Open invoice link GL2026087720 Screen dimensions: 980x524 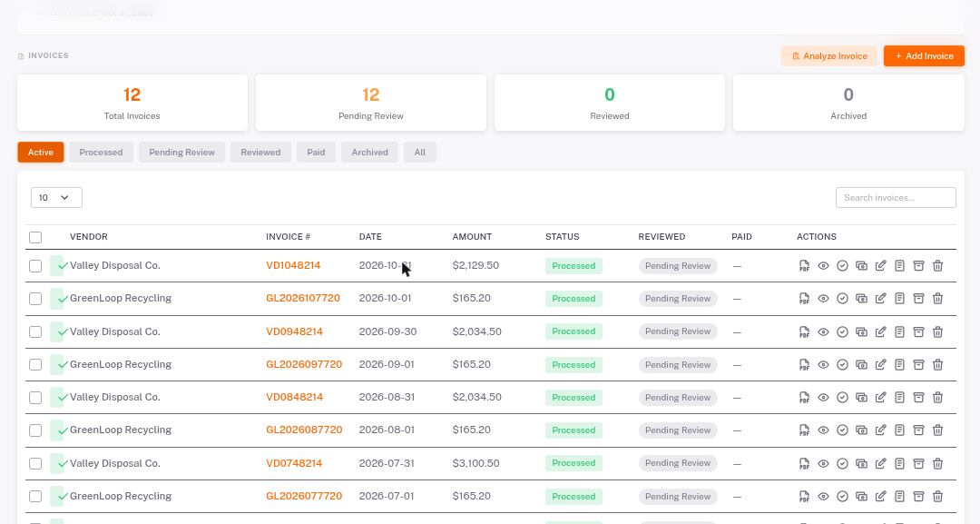pyautogui.click(x=304, y=430)
